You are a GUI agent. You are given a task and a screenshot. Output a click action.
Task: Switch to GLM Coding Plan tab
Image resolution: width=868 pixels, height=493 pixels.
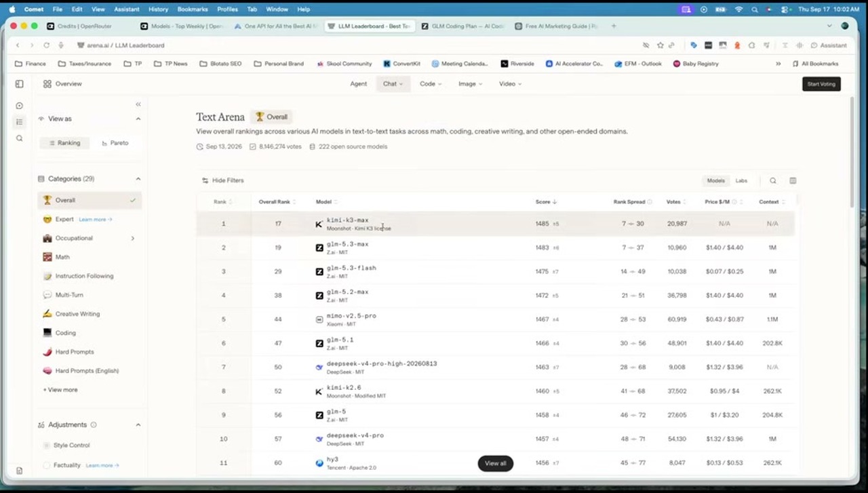pyautogui.click(x=461, y=26)
